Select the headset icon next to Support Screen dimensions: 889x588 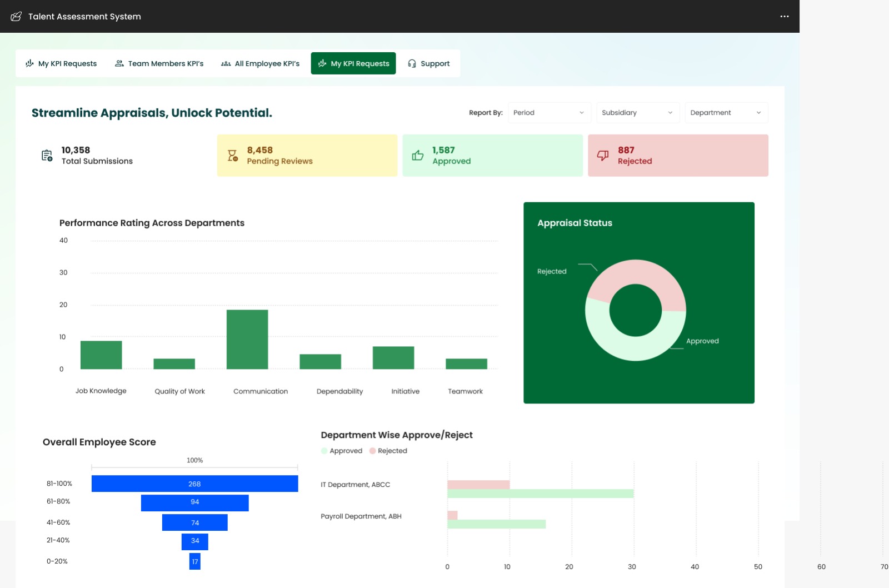411,63
